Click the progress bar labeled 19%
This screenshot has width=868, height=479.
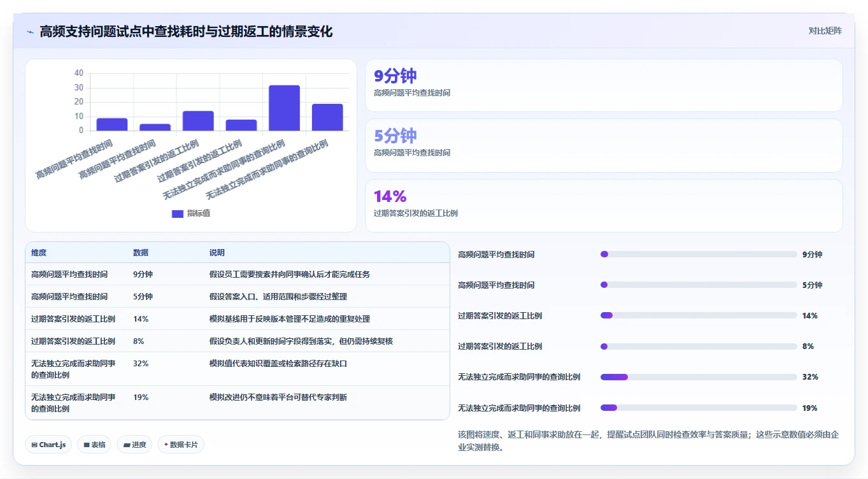(699, 408)
